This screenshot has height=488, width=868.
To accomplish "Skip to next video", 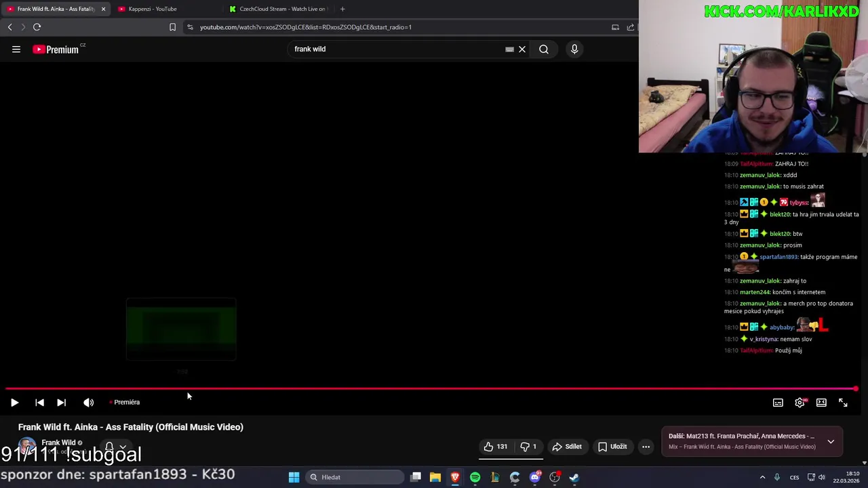I will 61,403.
